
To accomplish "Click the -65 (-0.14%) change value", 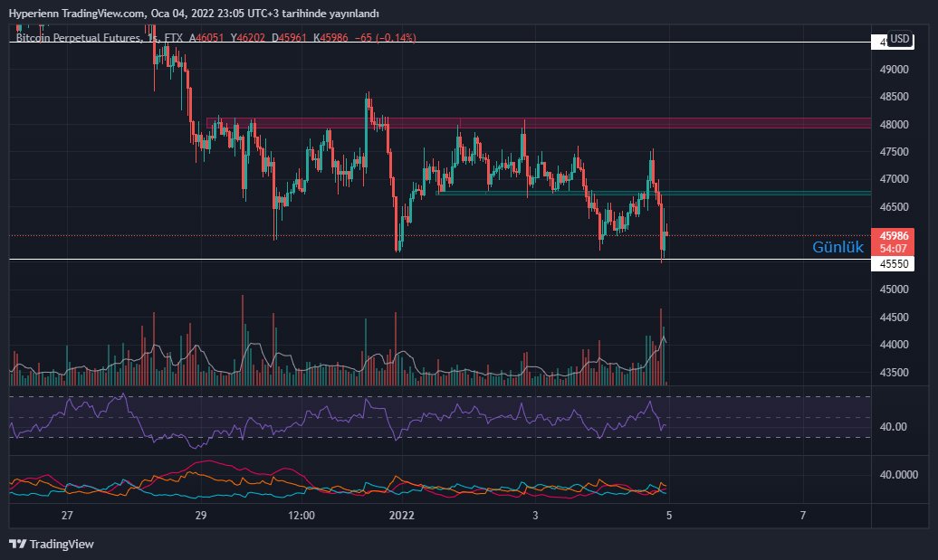I will pos(388,39).
